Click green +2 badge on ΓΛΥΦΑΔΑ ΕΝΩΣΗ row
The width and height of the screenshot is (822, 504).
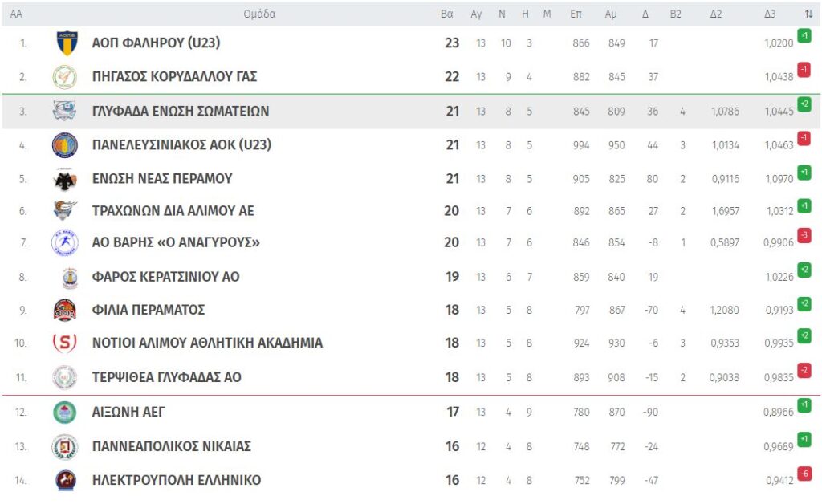click(x=804, y=104)
